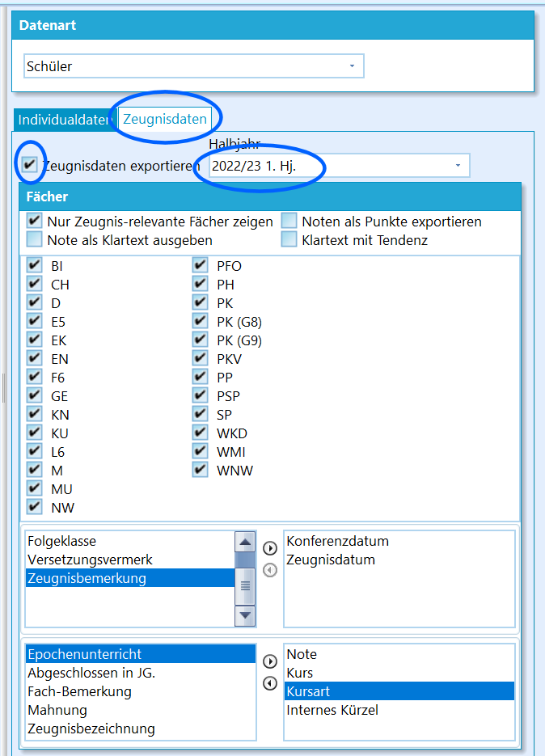Viewport: 545px width, 756px height.
Task: Enable Klartext mit Tendenz checkbox
Action: 289,239
